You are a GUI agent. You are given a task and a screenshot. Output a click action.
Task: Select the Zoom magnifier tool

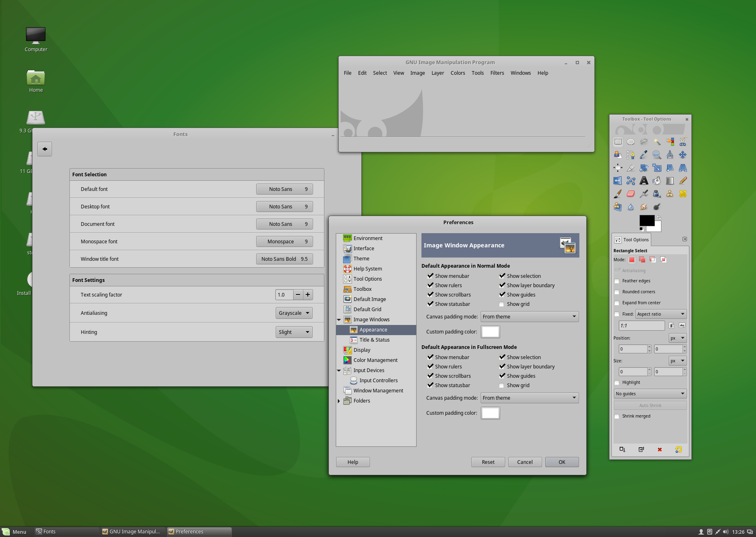[657, 155]
